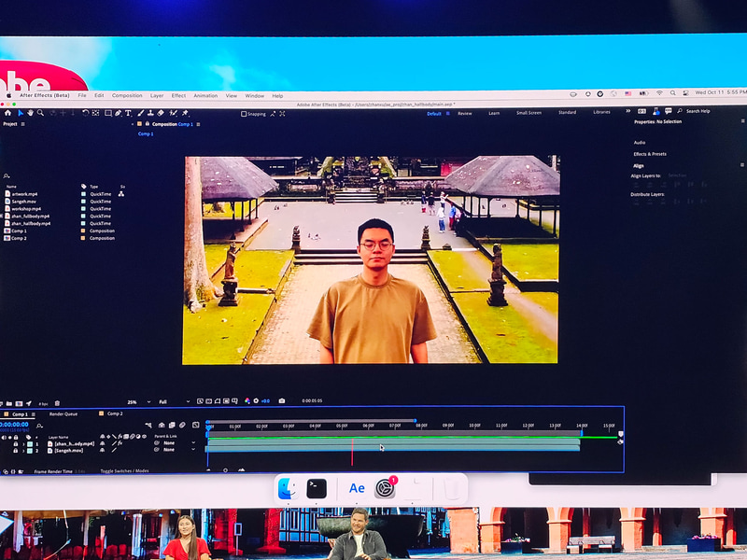Choose the Rectangle shape tool
747x560 pixels.
[x=107, y=114]
